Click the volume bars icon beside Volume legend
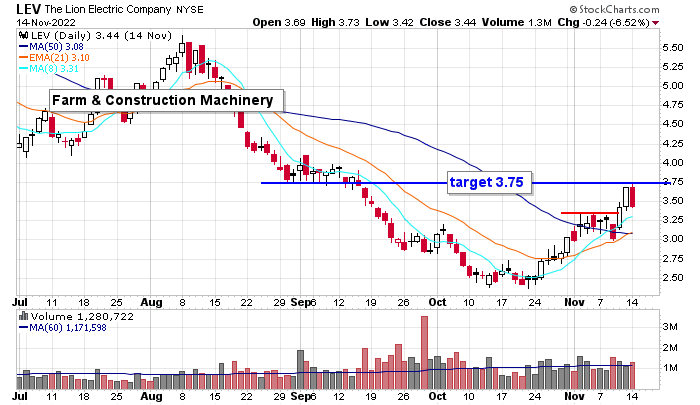The width and height of the screenshot is (700, 405). pyautogui.click(x=23, y=317)
